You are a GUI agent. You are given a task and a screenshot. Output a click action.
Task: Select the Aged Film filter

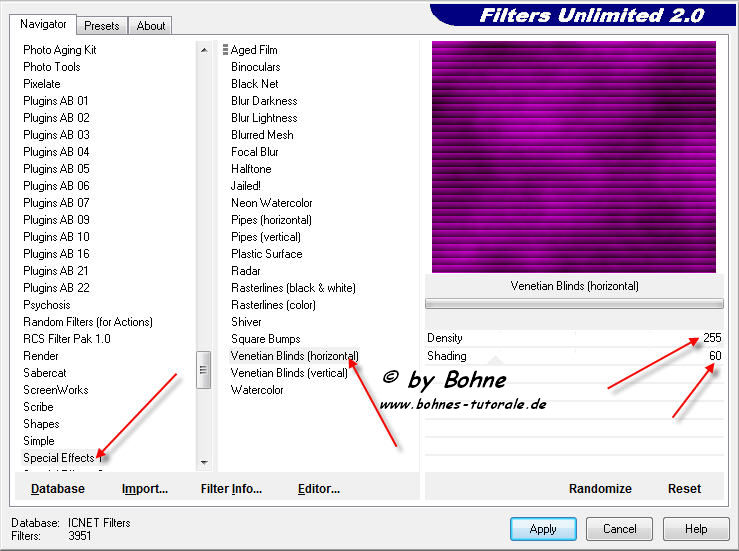click(x=254, y=50)
